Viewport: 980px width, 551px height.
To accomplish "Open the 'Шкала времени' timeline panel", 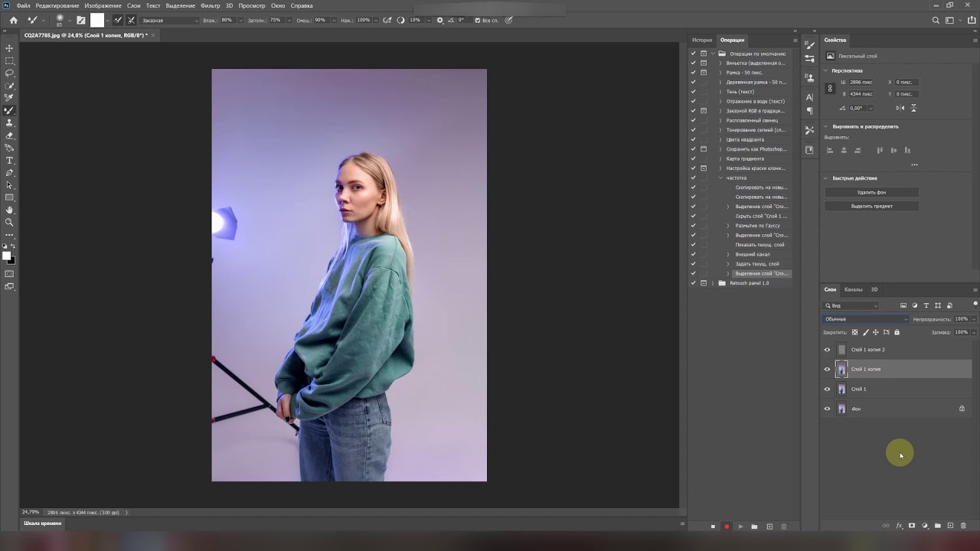I will pyautogui.click(x=43, y=523).
